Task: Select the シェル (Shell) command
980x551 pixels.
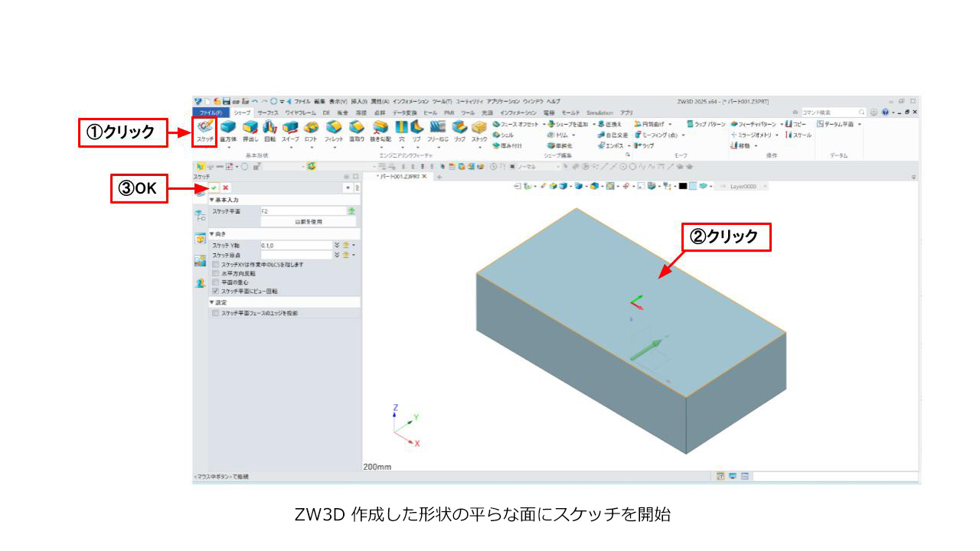Action: [x=503, y=135]
